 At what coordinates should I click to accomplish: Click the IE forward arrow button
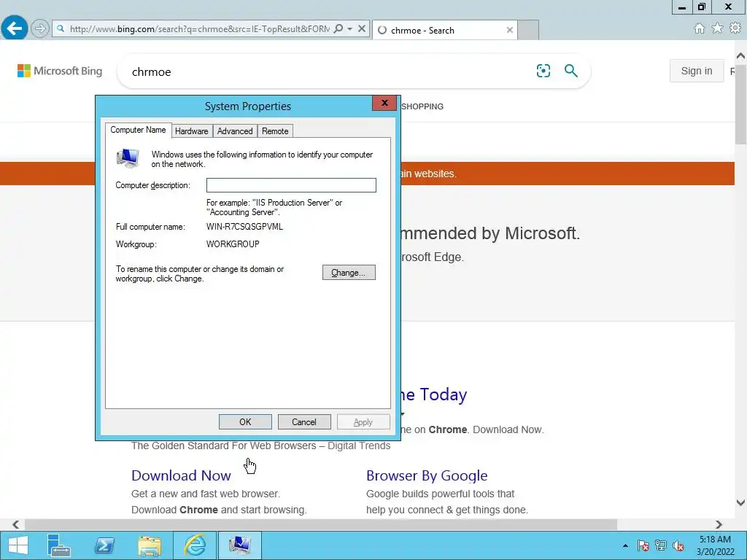(x=40, y=28)
